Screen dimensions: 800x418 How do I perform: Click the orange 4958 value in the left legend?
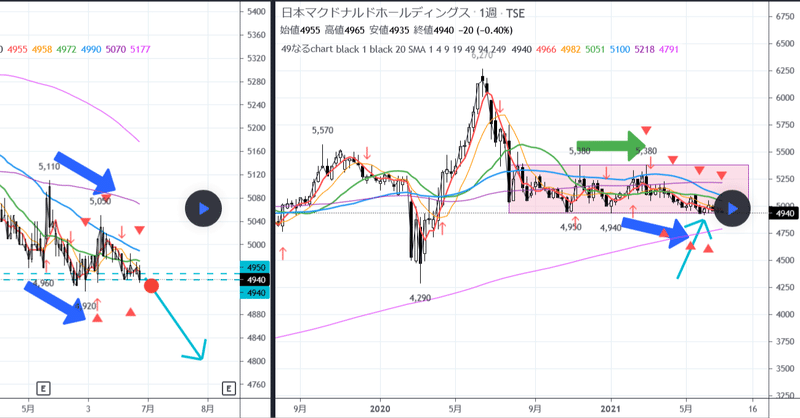coord(42,50)
